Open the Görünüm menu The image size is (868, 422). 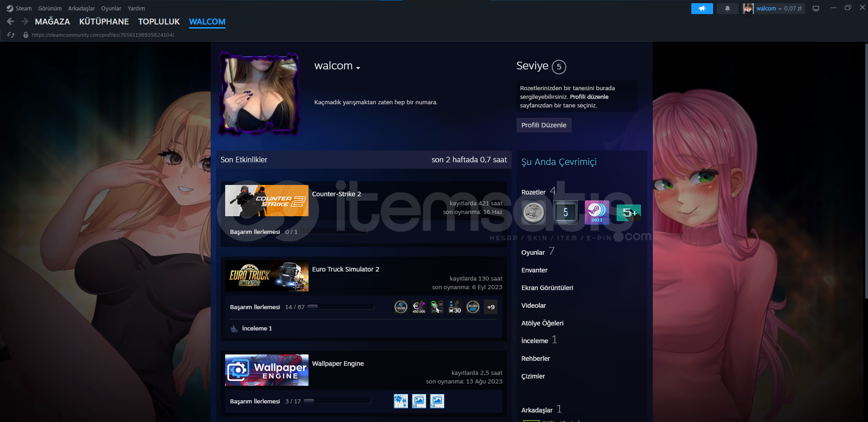click(50, 9)
